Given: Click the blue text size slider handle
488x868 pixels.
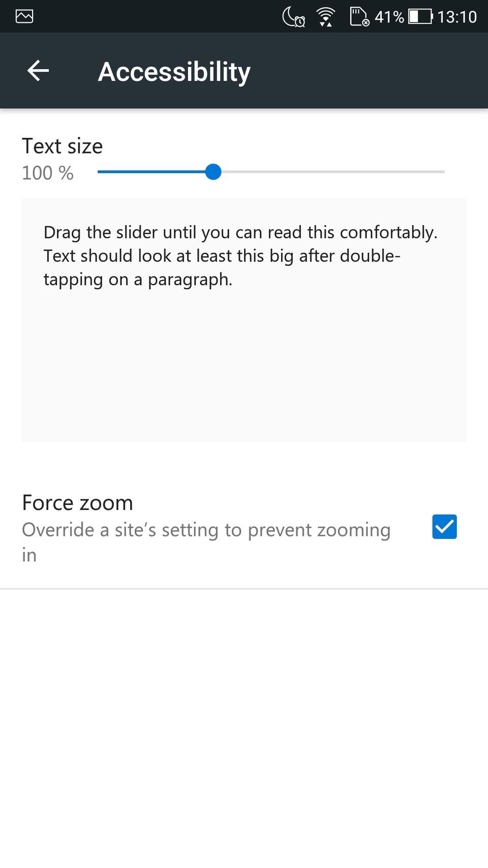Looking at the screenshot, I should click(x=213, y=172).
